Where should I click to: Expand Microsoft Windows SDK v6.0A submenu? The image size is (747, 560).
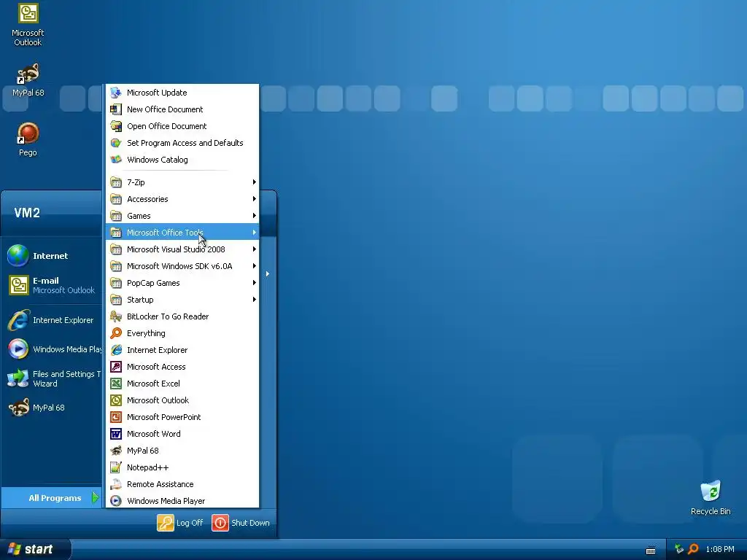point(182,265)
